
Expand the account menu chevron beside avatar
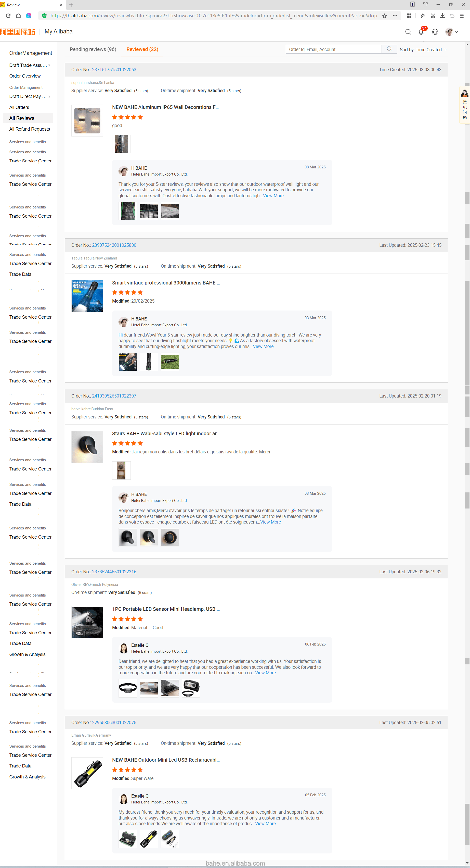pyautogui.click(x=456, y=32)
